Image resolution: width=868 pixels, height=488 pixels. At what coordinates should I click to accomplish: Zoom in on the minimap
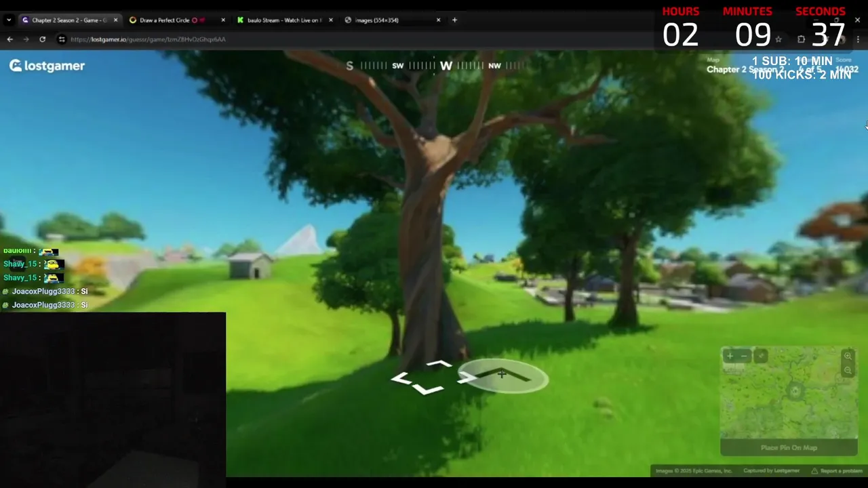click(848, 356)
